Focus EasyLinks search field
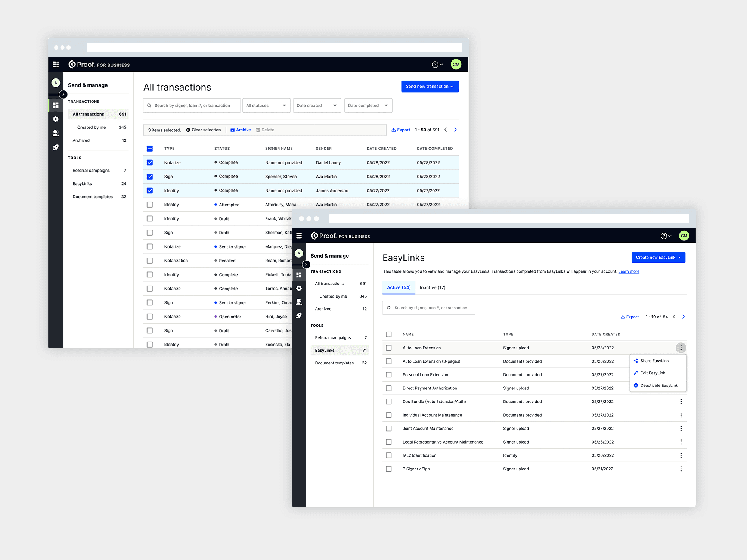747x560 pixels. point(429,308)
